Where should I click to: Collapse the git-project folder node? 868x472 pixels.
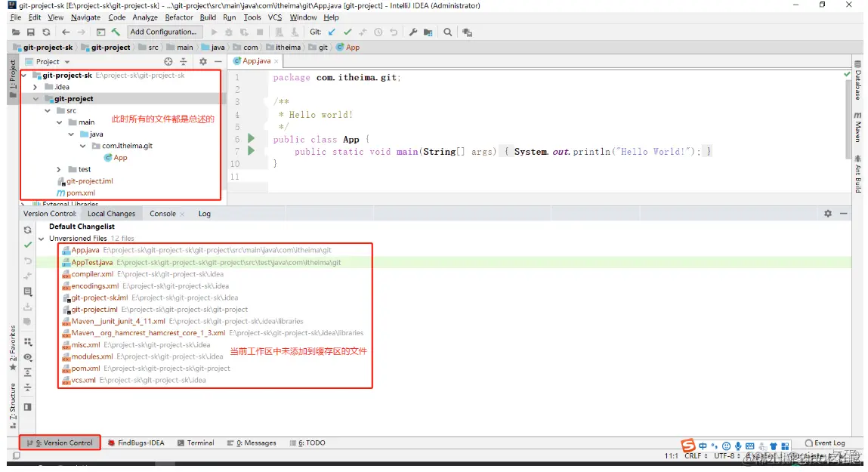click(36, 99)
